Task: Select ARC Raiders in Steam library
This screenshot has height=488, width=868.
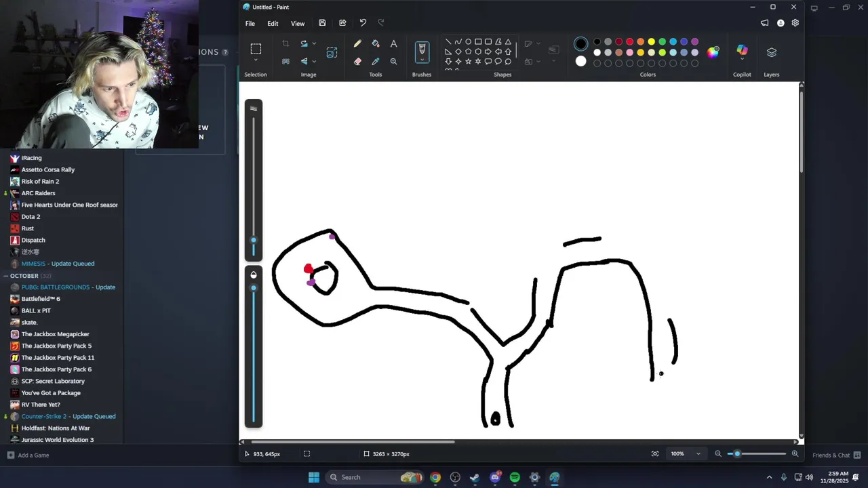Action: (x=38, y=193)
